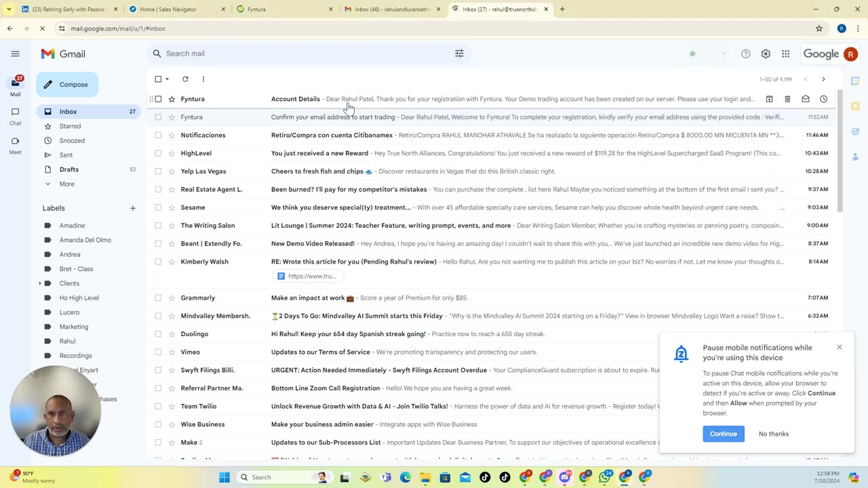This screenshot has width=868, height=488.
Task: Select the Grammarly email checkbox
Action: pos(158,298)
